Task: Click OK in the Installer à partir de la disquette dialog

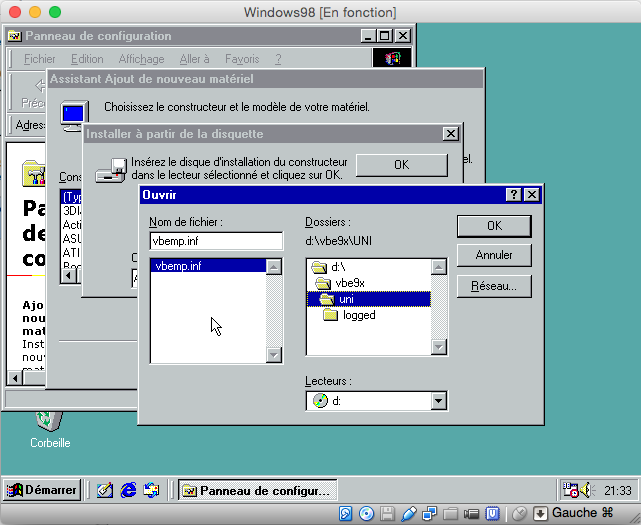Action: pyautogui.click(x=401, y=165)
